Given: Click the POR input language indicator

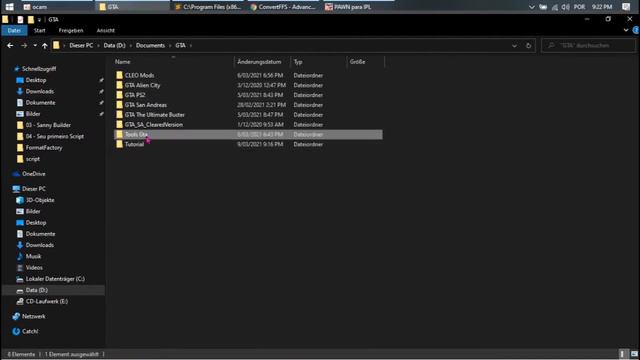Looking at the screenshot, I should tap(579, 7).
